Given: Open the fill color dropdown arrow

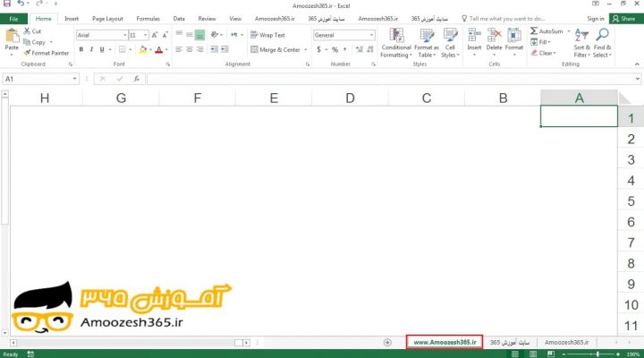Looking at the screenshot, I should coord(150,50).
